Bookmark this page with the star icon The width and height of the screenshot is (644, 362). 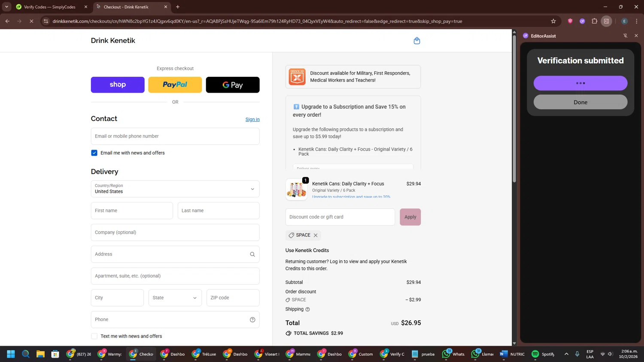[553, 21]
